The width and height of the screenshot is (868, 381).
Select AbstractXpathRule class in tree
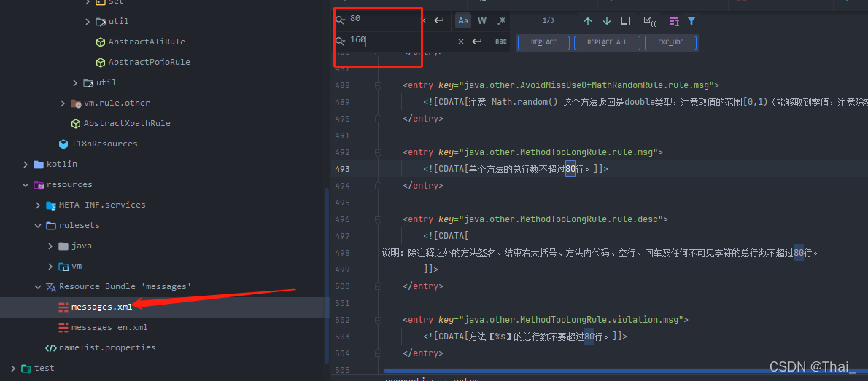pos(127,123)
